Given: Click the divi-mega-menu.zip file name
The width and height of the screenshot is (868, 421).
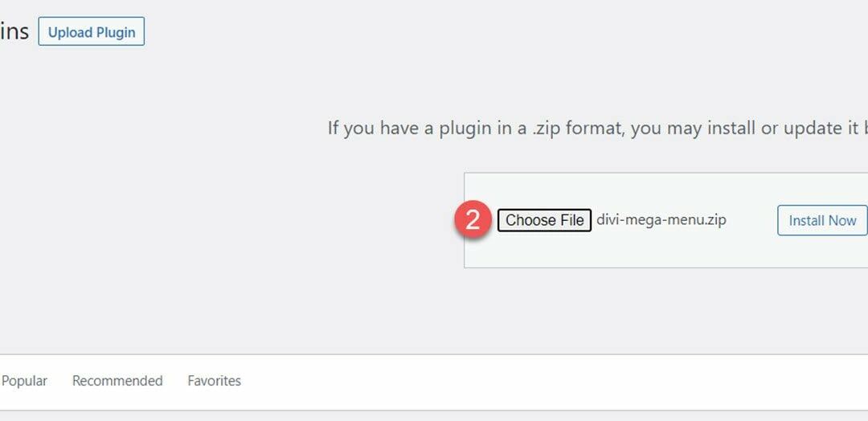Looking at the screenshot, I should pos(661,219).
